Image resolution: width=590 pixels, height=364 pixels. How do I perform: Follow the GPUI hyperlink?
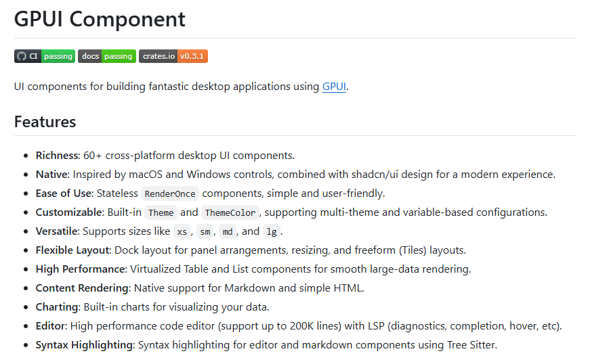[x=334, y=87]
